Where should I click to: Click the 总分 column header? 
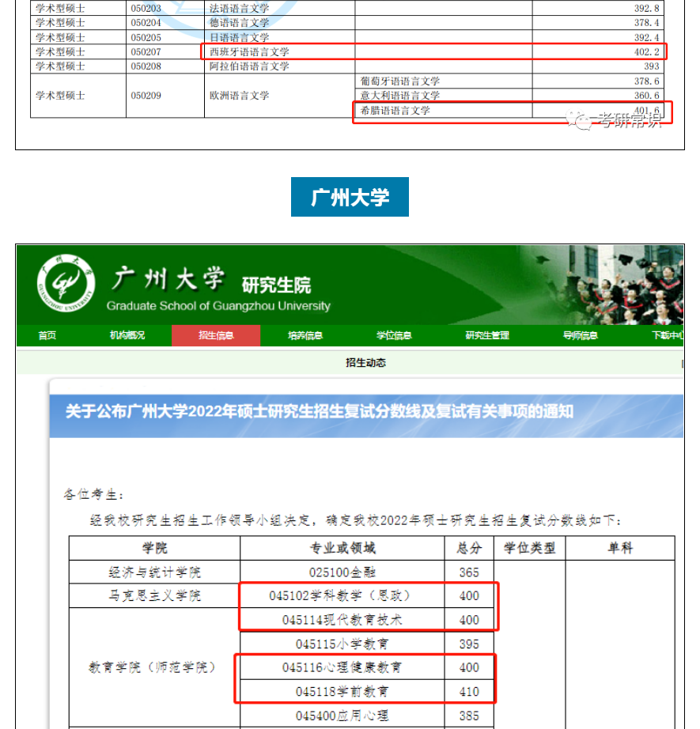tap(469, 548)
